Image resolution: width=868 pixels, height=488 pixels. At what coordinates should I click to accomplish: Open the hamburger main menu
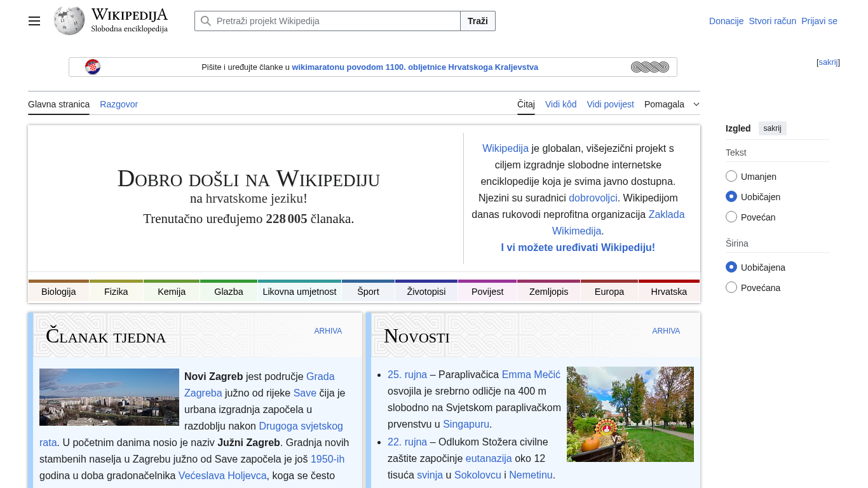[34, 21]
